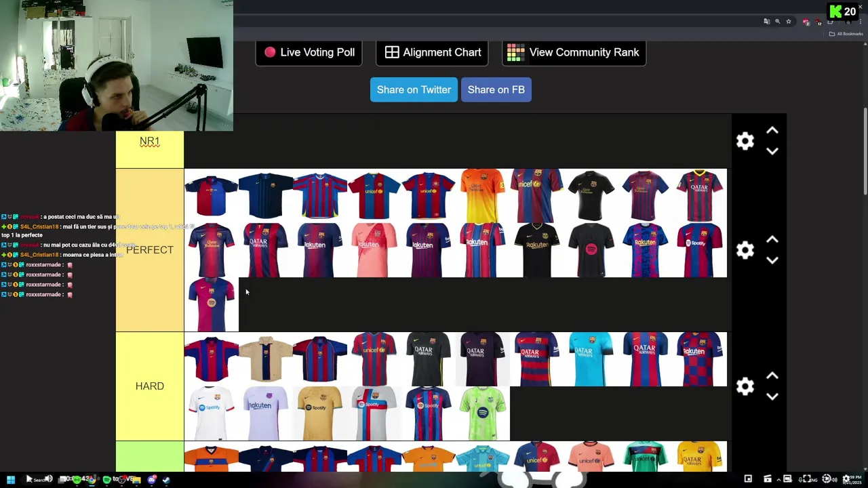This screenshot has width=868, height=488.
Task: View Community Rank
Action: tap(574, 52)
